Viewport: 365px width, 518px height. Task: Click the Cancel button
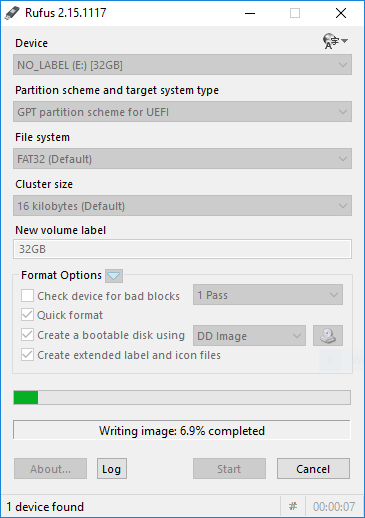coord(313,469)
